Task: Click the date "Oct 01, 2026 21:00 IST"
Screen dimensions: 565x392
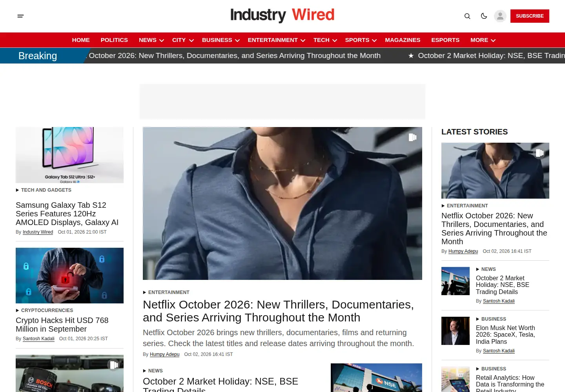Action: 82,232
